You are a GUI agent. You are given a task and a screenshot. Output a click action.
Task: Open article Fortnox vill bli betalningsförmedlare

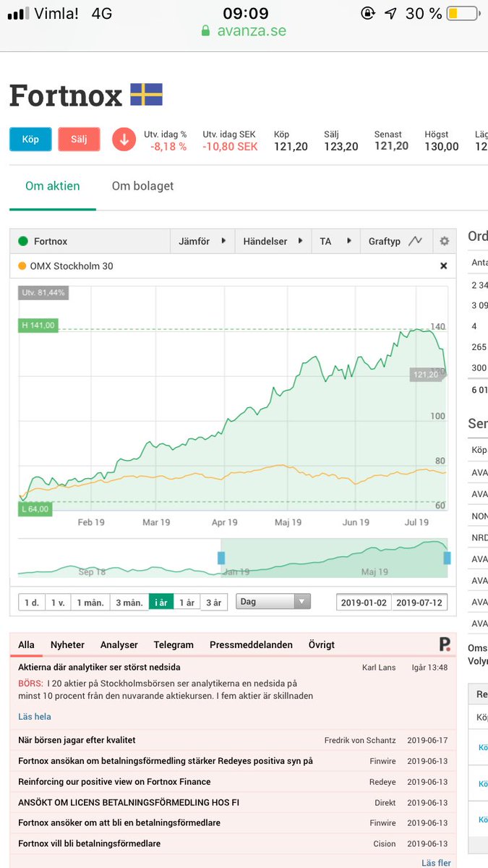[89, 843]
